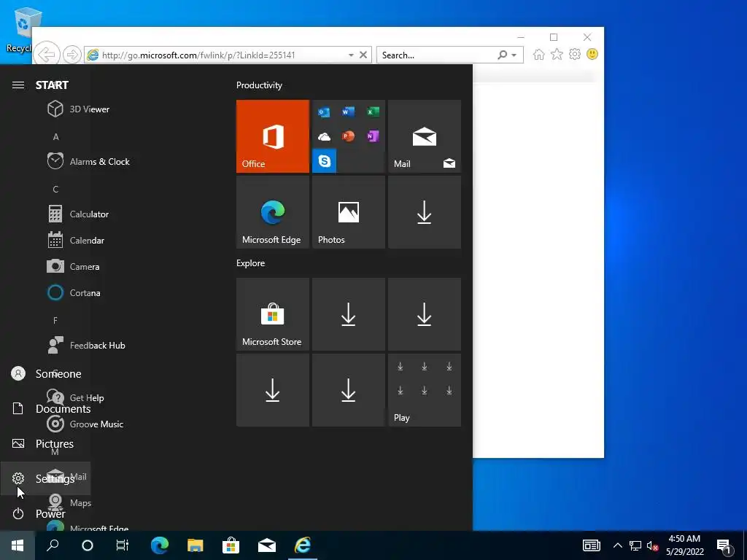Click the OneNote icon in the Office group tile
This screenshot has height=560, width=747.
(373, 136)
